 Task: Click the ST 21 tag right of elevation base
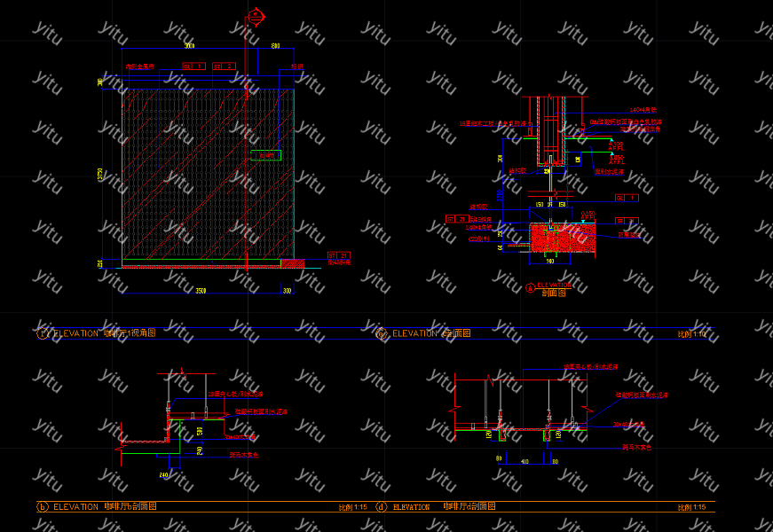[x=339, y=254]
